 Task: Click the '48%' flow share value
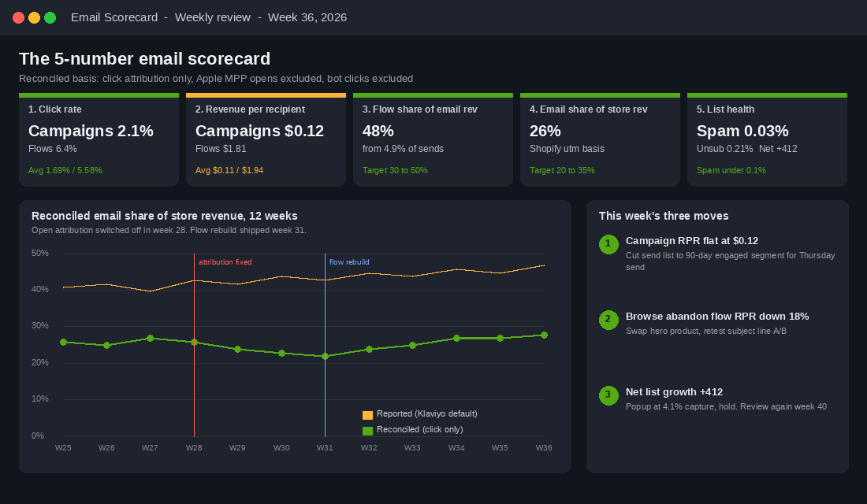378,131
